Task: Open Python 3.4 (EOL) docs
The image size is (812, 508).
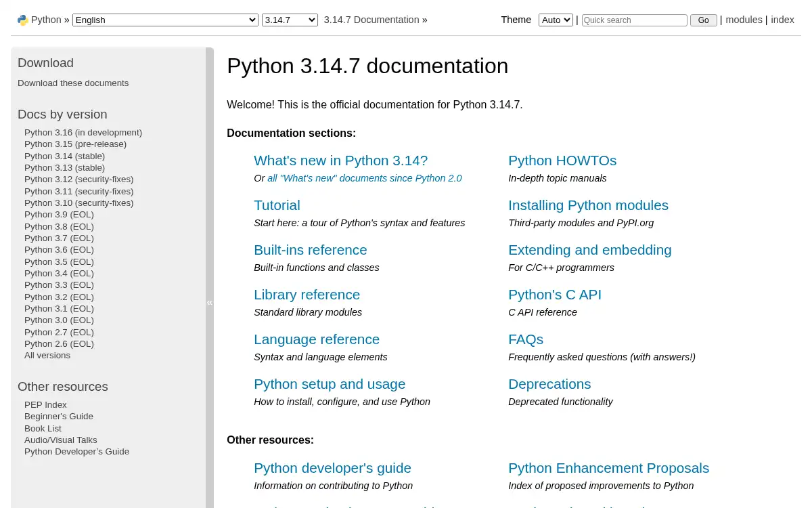Action: (x=59, y=274)
